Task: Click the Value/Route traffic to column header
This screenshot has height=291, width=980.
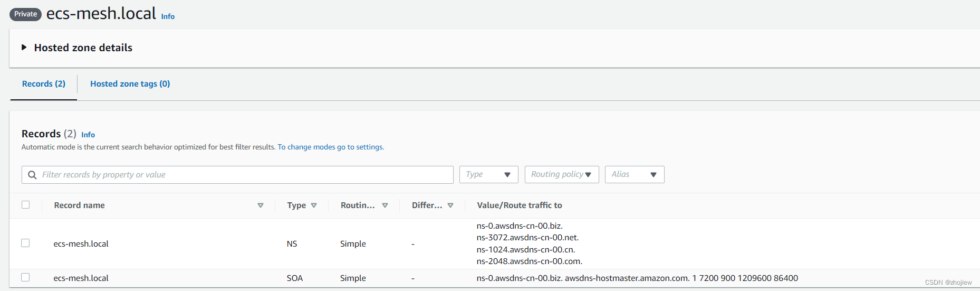Action: 520,205
